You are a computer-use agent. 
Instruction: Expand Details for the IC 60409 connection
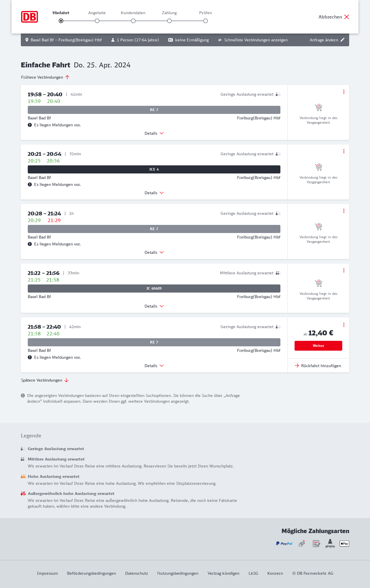pyautogui.click(x=154, y=306)
